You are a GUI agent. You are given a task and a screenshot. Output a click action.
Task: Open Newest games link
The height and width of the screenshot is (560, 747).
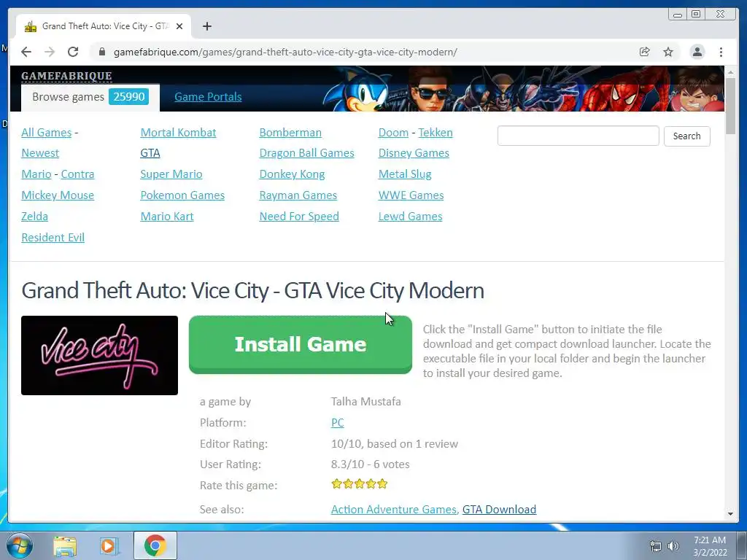pos(40,153)
